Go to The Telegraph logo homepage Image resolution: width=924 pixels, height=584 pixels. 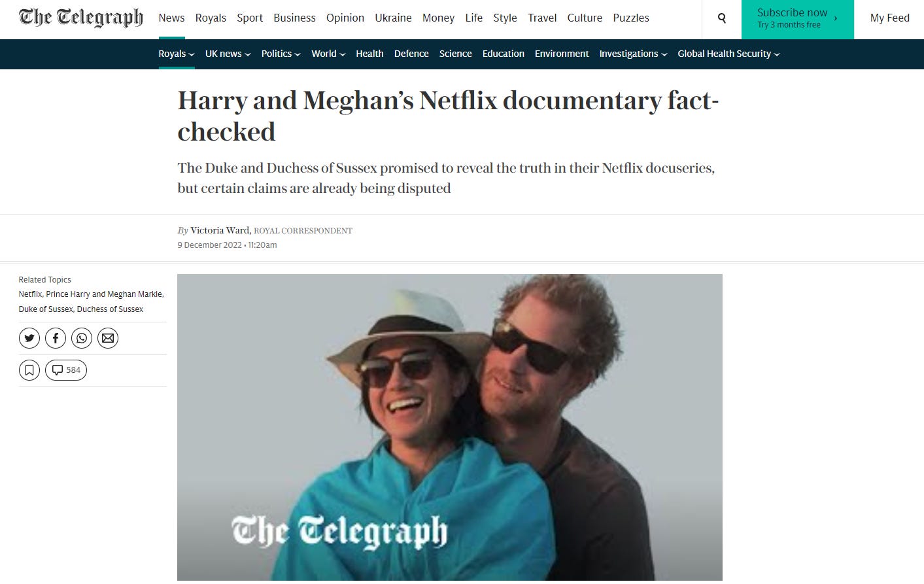tap(81, 18)
